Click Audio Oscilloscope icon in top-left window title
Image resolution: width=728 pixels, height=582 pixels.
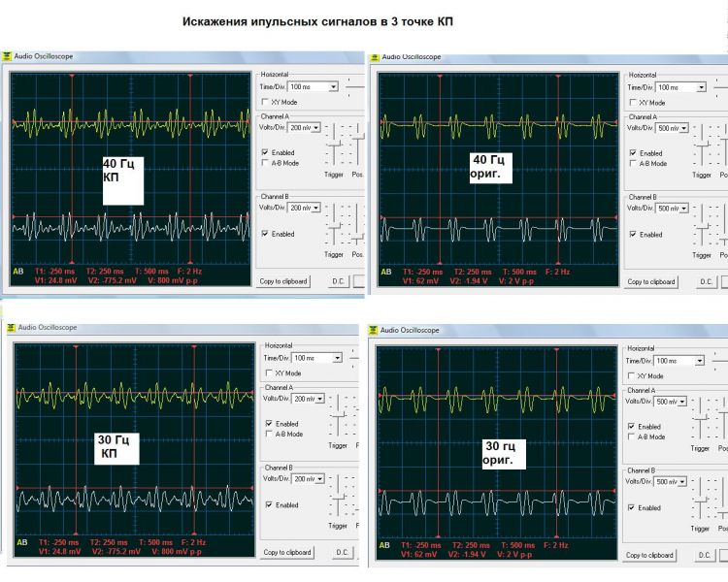[7, 56]
